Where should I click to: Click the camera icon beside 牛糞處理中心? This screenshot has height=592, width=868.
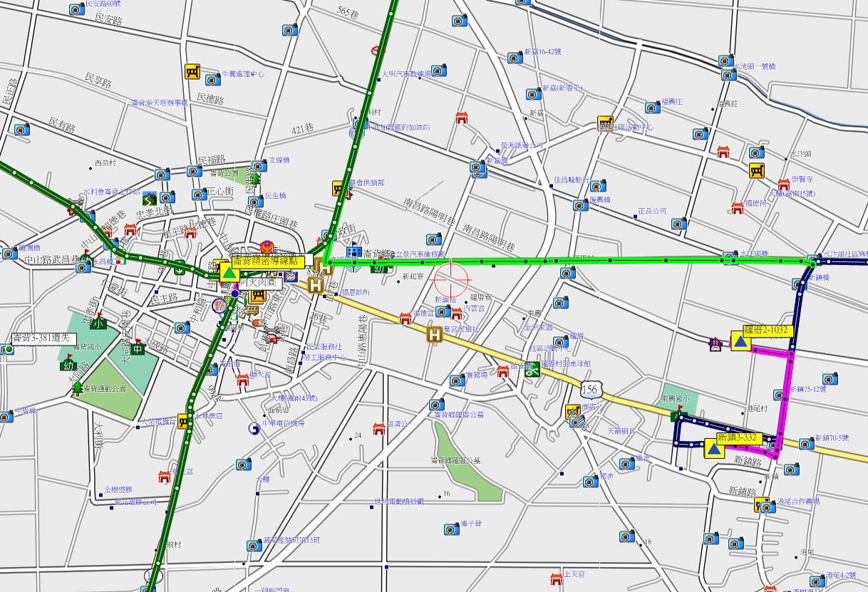click(212, 79)
